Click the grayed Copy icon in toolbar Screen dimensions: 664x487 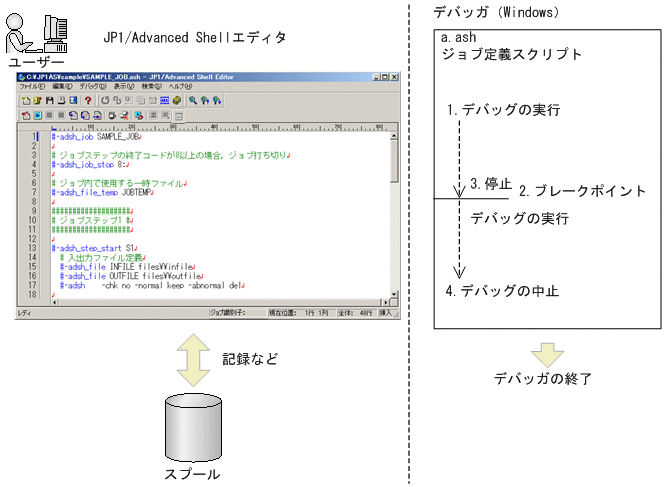141,100
